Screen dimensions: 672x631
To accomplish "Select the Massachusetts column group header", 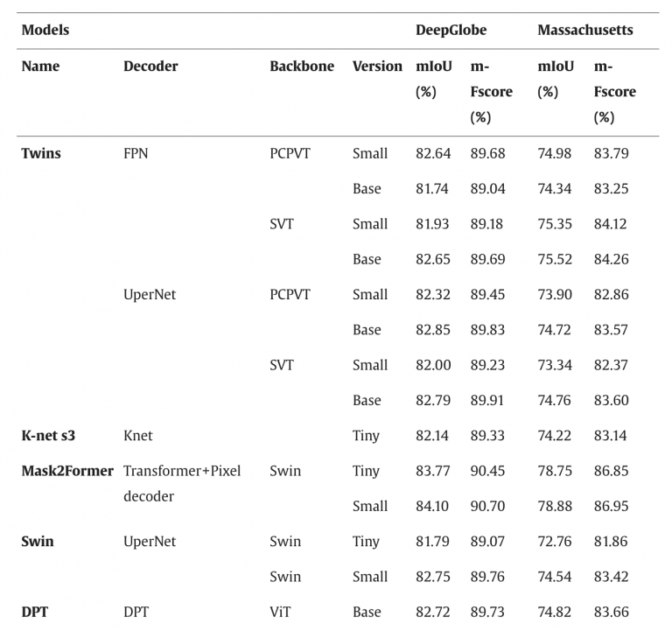I will pos(585,30).
